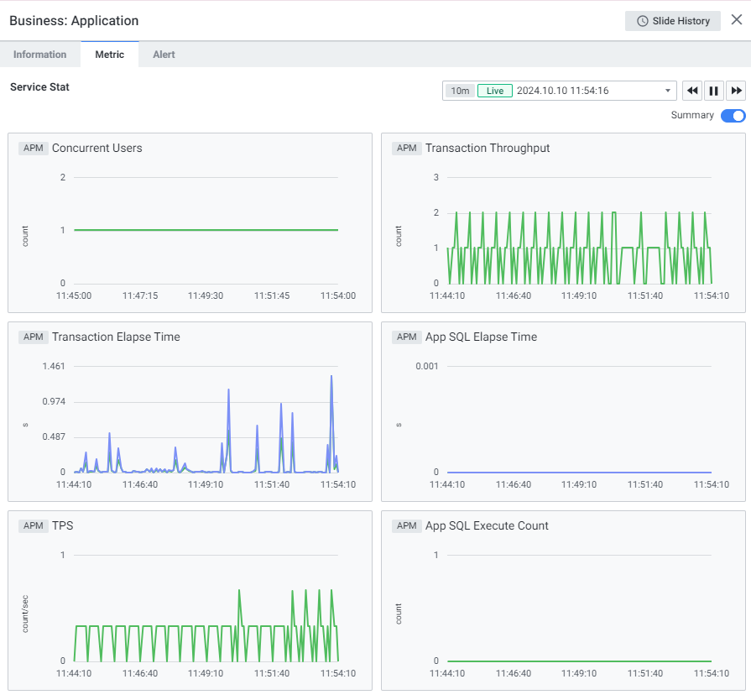Click the APM badge on App SQL Execute Count

click(407, 526)
